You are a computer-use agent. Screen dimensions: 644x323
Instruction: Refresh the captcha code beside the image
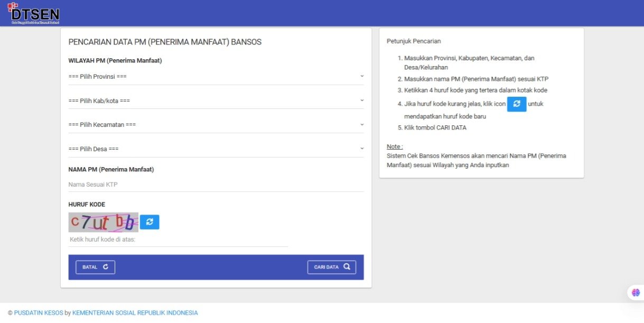coord(150,222)
